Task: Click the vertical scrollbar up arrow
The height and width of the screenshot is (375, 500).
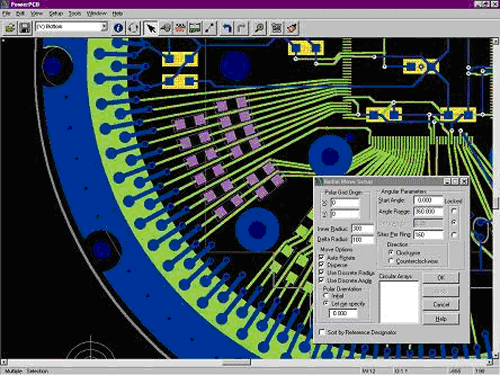Action: tap(496, 41)
